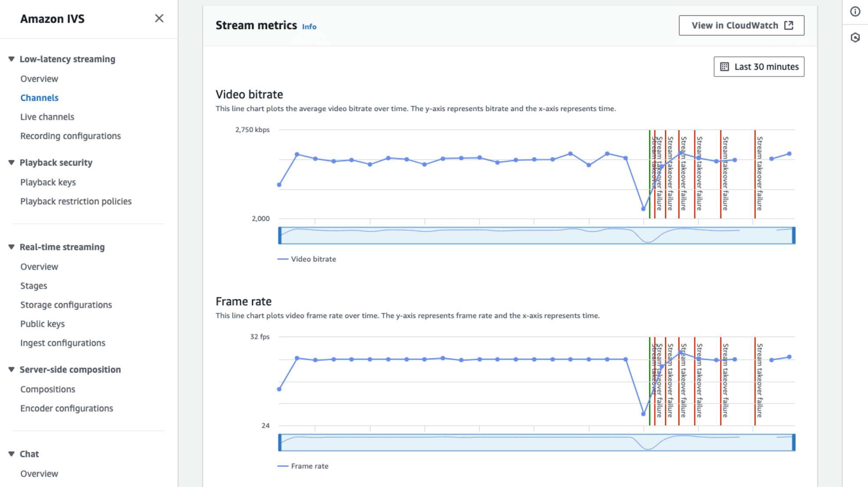Click the last data point of Frame rate line
Screen dimensions: 868x487
[789, 357]
